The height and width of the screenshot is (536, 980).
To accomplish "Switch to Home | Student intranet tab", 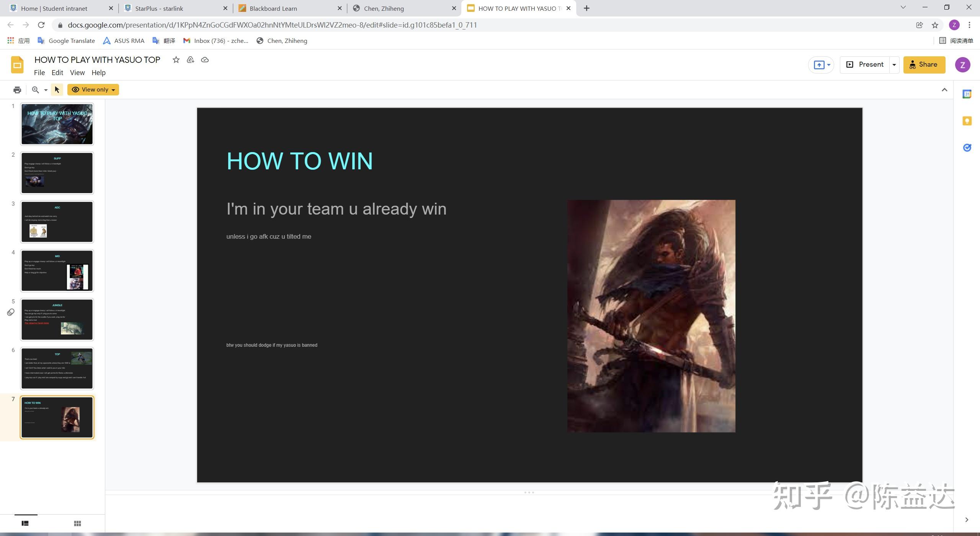I will [61, 8].
